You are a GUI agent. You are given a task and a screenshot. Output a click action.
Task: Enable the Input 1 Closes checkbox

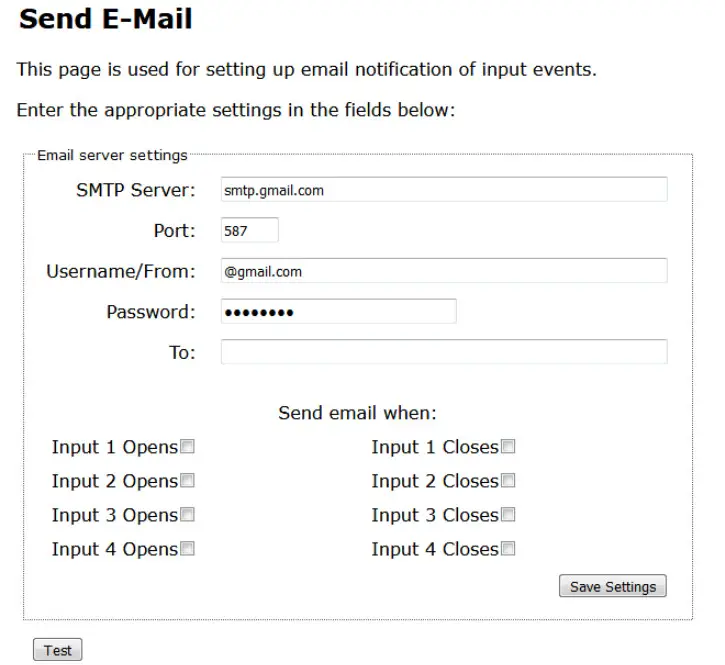pos(508,447)
